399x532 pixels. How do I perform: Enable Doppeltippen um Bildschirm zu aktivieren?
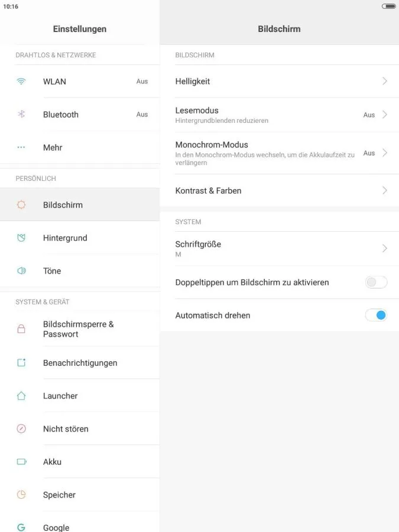pyautogui.click(x=376, y=282)
